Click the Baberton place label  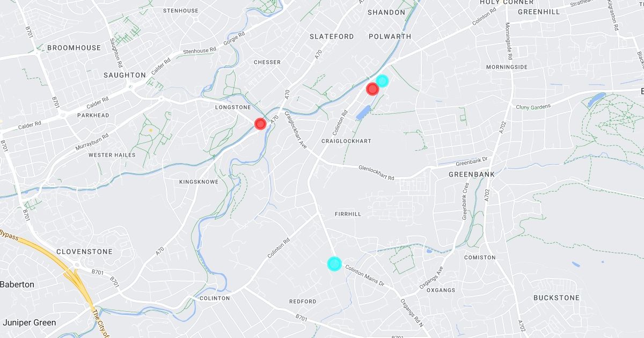(17, 285)
